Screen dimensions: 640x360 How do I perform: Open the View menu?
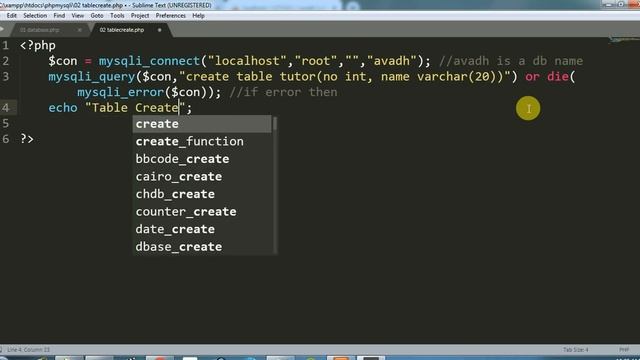[78, 16]
